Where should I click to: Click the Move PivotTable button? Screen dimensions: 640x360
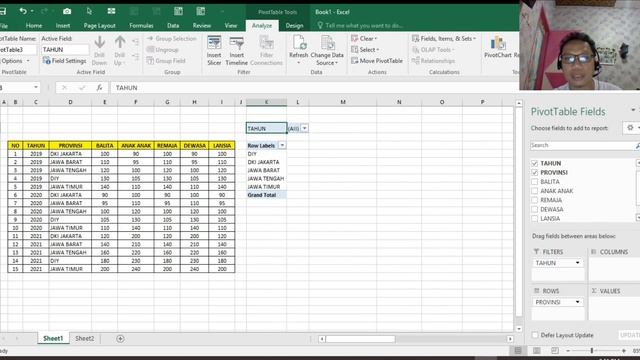pos(377,61)
